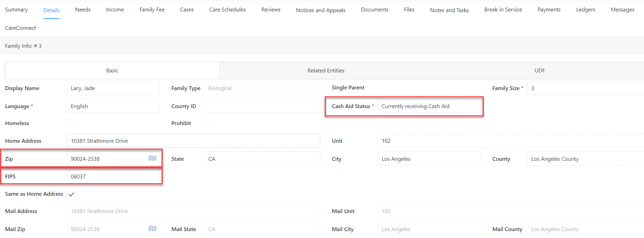Switch to the Cases tab
The height and width of the screenshot is (238, 644).
[x=187, y=10]
